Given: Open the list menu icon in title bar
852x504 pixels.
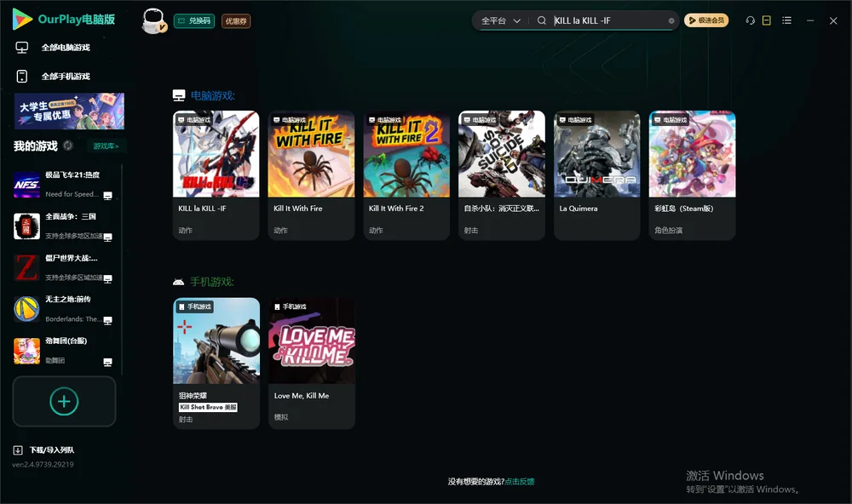Looking at the screenshot, I should coord(786,20).
